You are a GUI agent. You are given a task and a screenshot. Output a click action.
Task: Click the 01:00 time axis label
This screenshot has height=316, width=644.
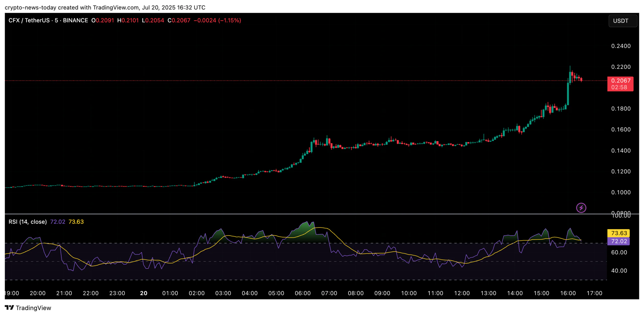[x=170, y=293]
